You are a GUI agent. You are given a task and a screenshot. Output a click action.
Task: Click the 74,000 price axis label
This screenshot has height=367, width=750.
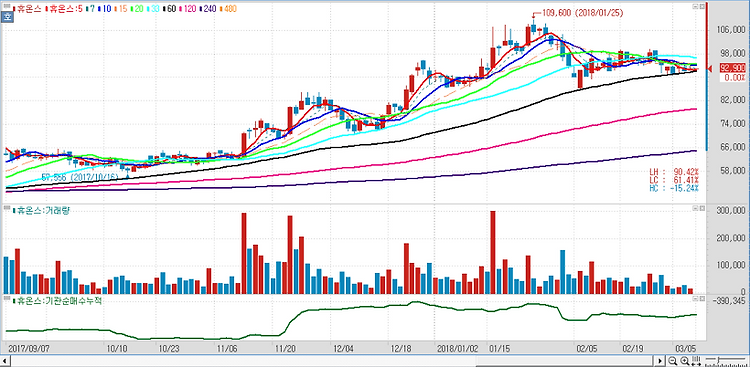[732, 123]
